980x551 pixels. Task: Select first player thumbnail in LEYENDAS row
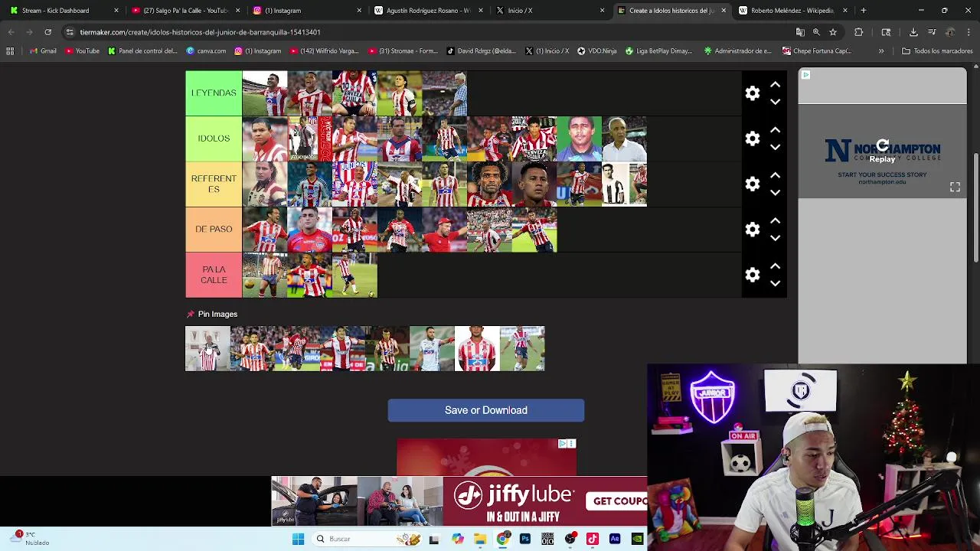[x=265, y=93]
